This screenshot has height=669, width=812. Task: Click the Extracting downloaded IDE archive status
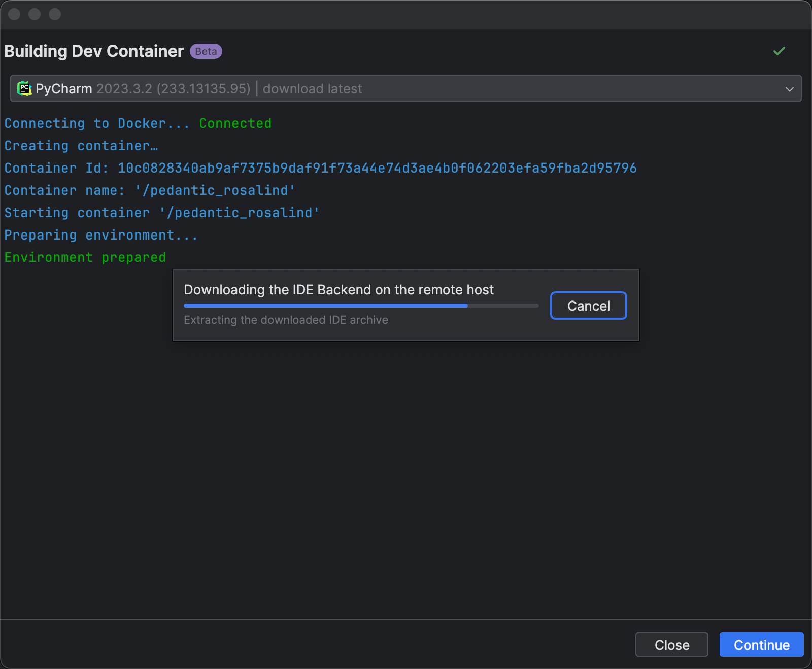point(286,320)
